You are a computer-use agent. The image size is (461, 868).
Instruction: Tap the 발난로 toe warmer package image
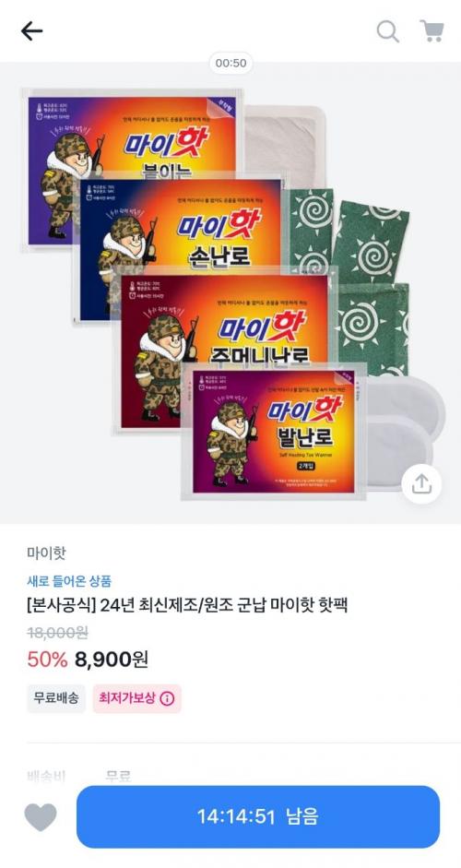(274, 431)
